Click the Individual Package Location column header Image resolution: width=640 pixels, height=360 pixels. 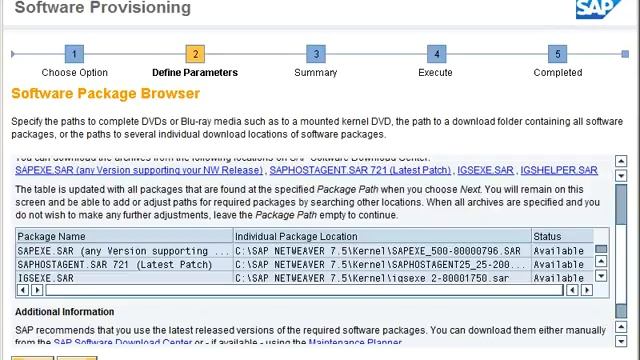(383, 236)
